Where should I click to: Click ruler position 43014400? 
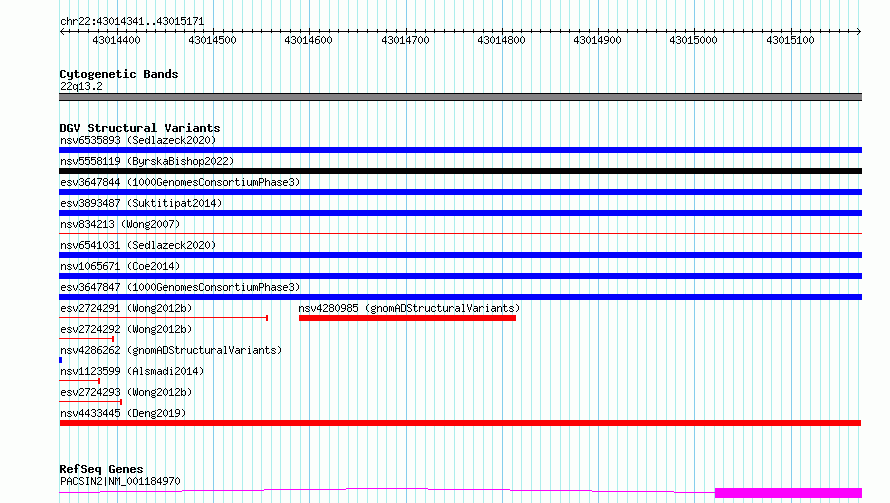point(116,40)
